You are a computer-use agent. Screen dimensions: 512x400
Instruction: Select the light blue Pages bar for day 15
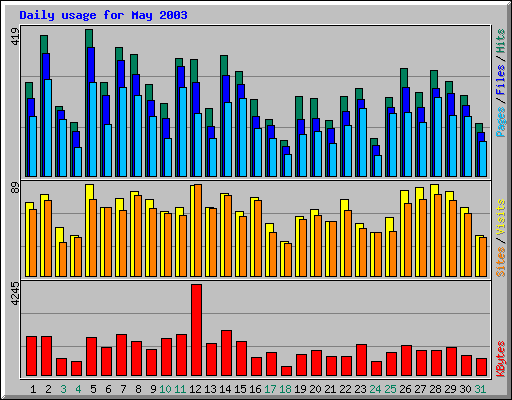(x=243, y=137)
